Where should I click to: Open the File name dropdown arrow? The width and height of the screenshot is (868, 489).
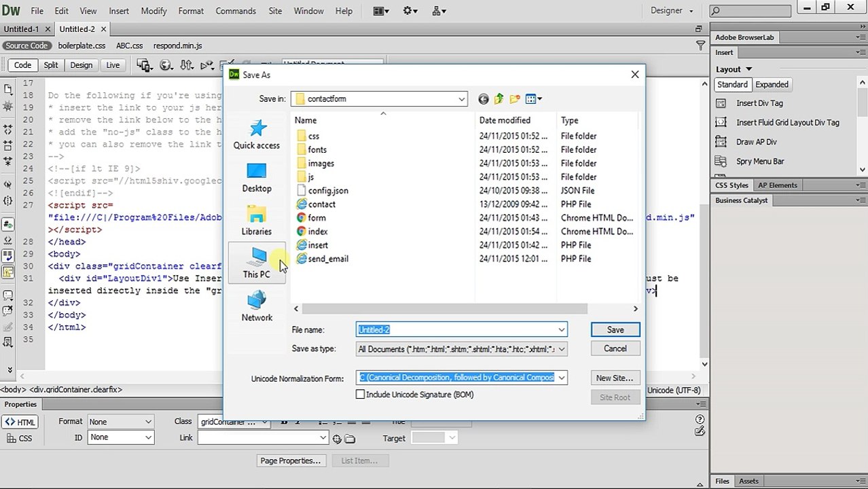click(562, 330)
